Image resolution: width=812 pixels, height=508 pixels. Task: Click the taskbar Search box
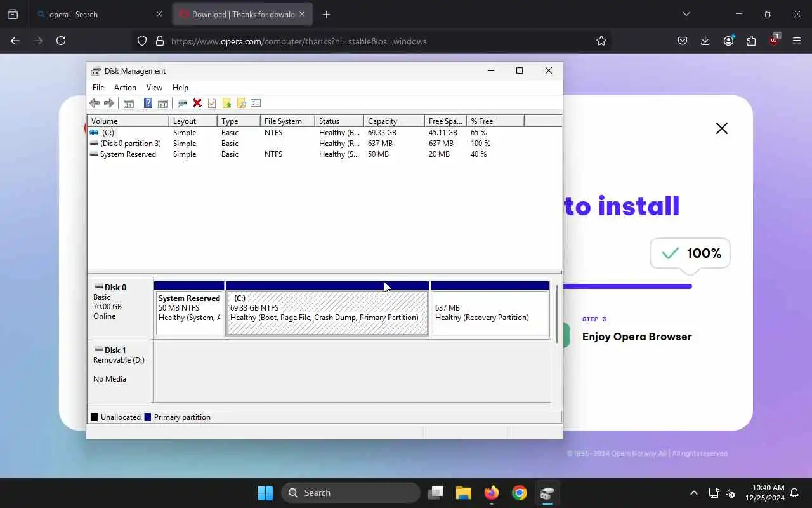tap(350, 493)
